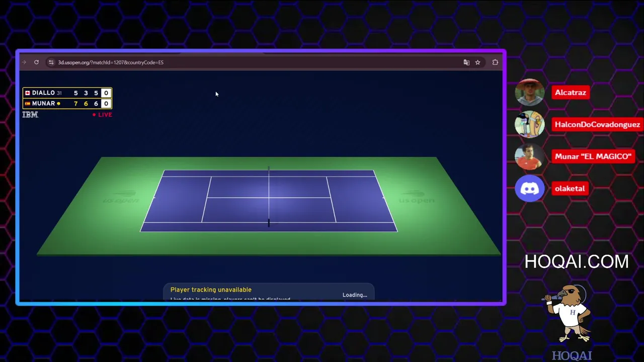Click Munar's first set score 7
This screenshot has width=644, height=362.
pyautogui.click(x=76, y=104)
